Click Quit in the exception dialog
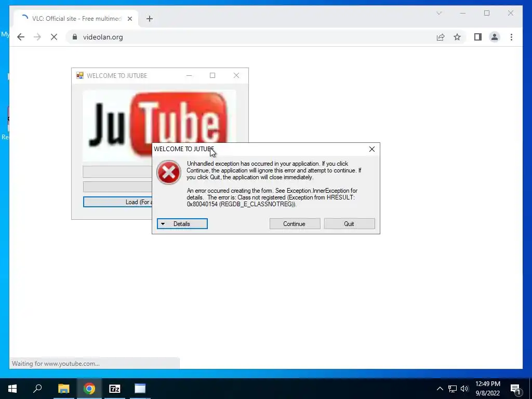The width and height of the screenshot is (532, 399). pos(349,223)
